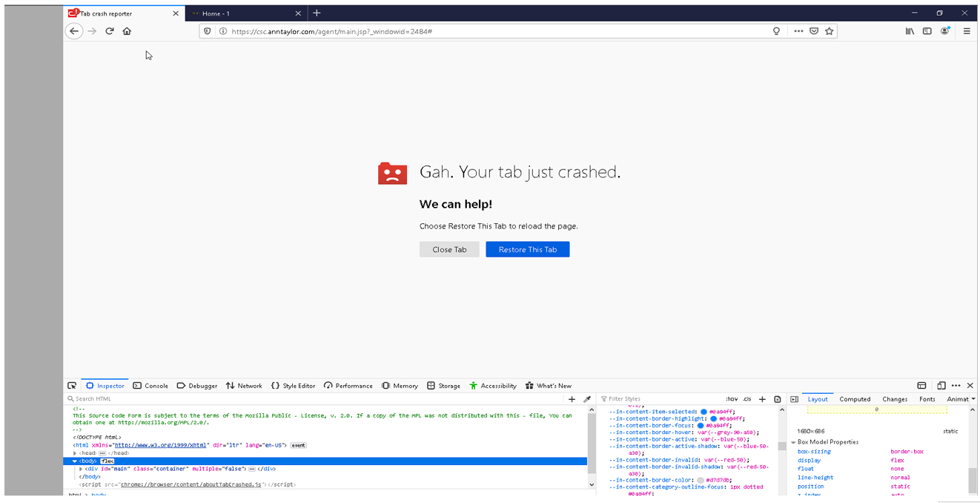Open page actions three-dot menu in URL bar
Image resolution: width=980 pixels, height=503 pixels.
click(x=798, y=31)
